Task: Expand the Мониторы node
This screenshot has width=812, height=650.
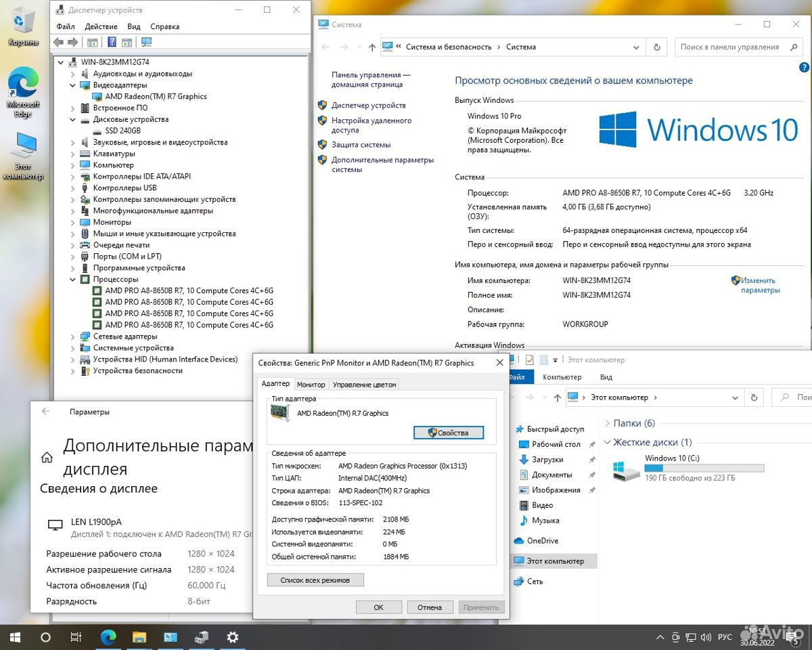Action: point(73,222)
